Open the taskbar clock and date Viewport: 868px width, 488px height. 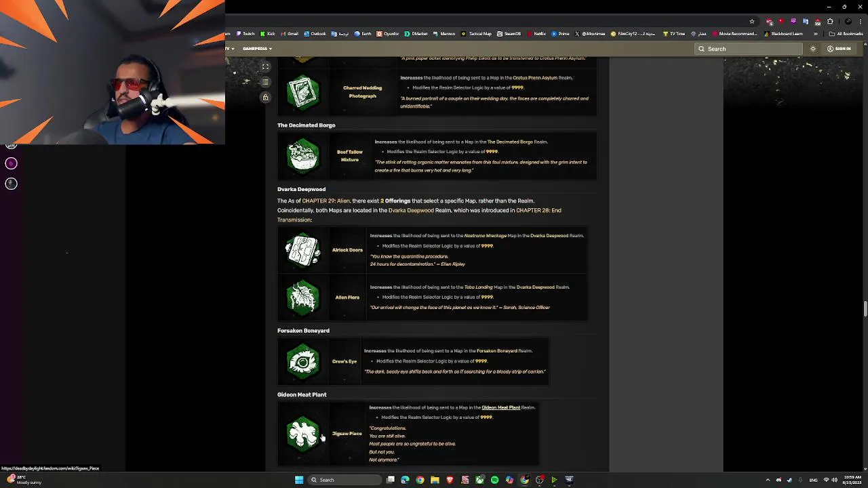click(852, 480)
